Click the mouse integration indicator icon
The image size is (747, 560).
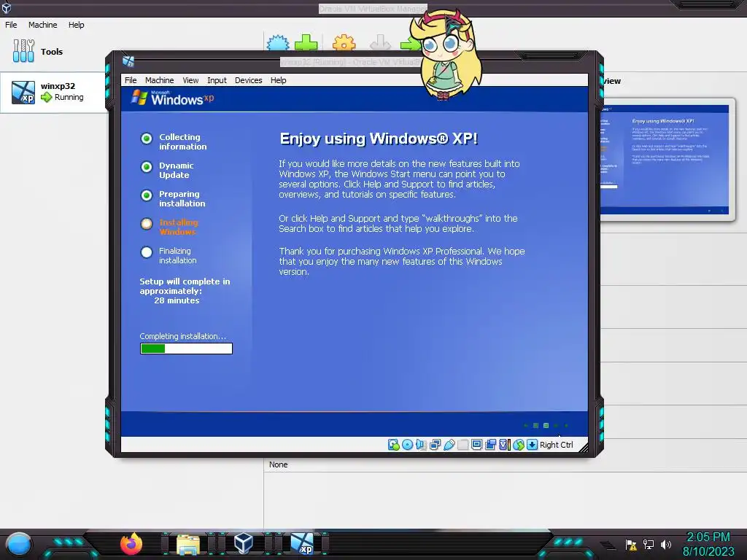click(519, 445)
